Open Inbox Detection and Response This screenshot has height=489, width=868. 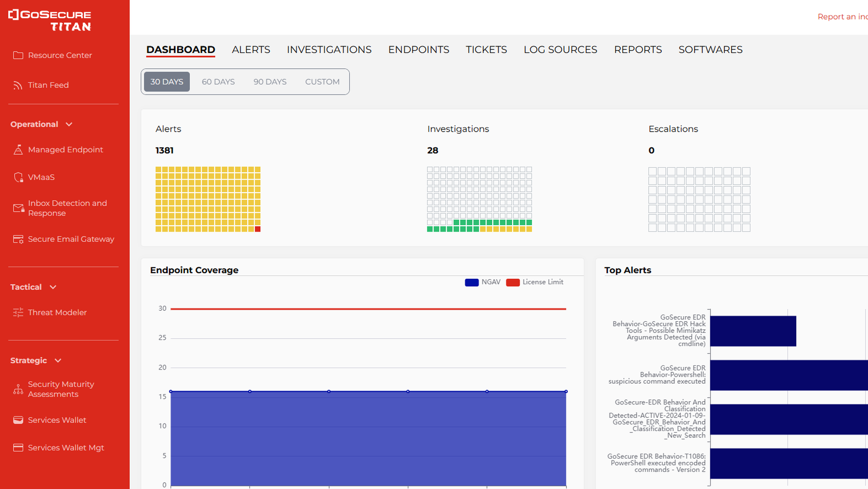(67, 208)
